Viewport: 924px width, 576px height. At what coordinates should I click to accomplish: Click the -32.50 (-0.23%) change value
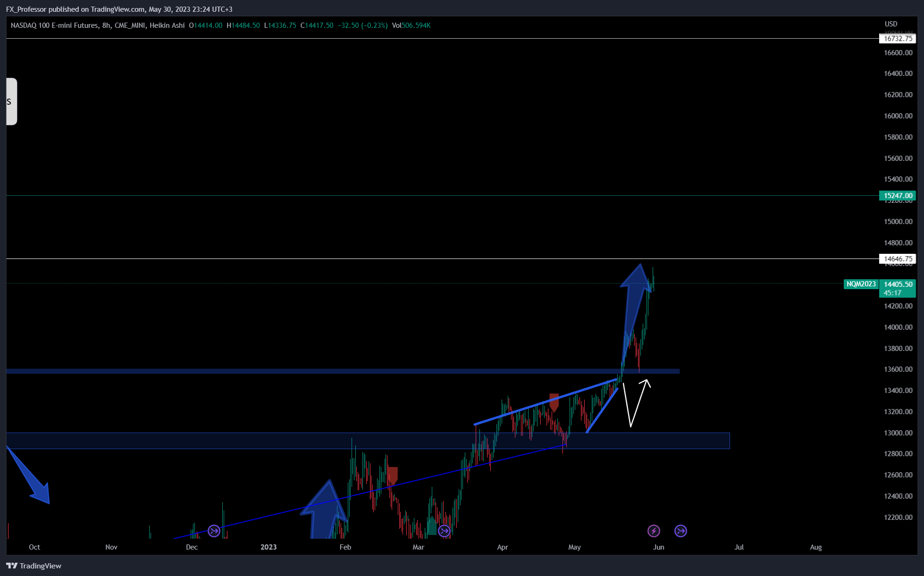tap(362, 25)
